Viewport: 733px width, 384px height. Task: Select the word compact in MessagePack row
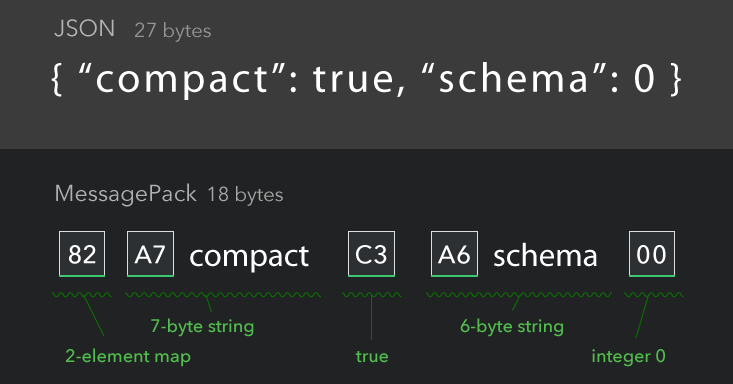249,257
